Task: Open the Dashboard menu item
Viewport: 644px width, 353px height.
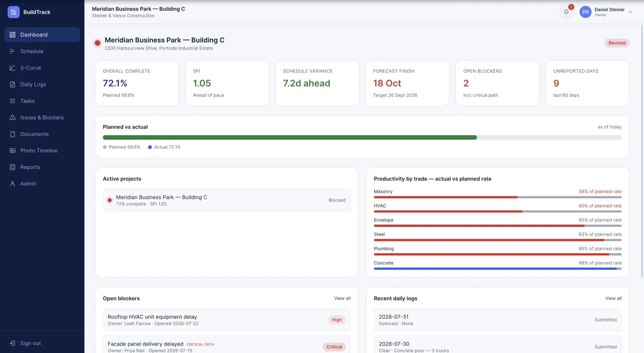Action: click(42, 35)
